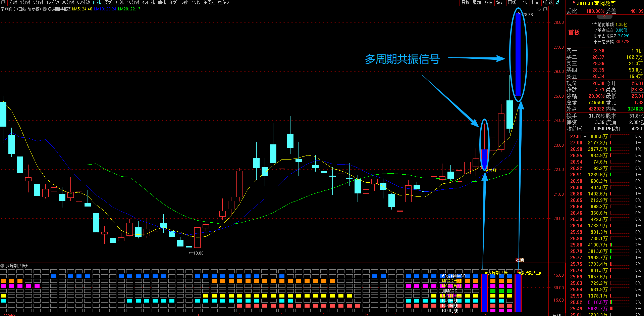
Task: Open the F10 company info
Action: [524, 2]
